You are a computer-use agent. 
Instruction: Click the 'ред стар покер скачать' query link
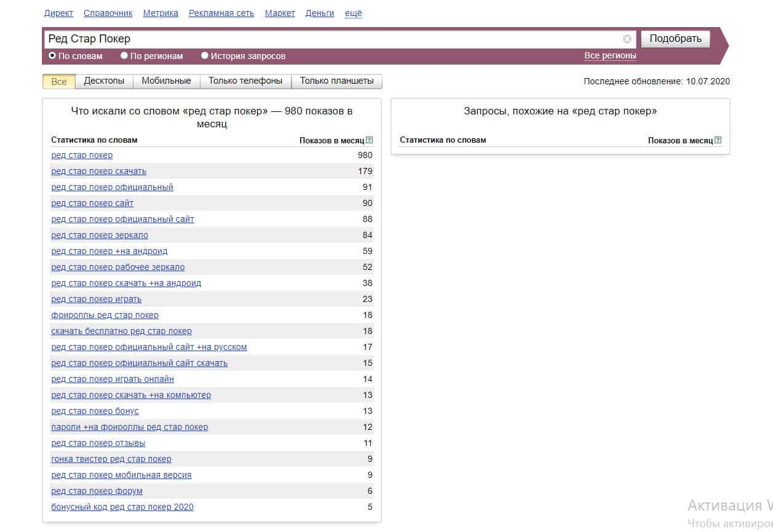(x=98, y=171)
